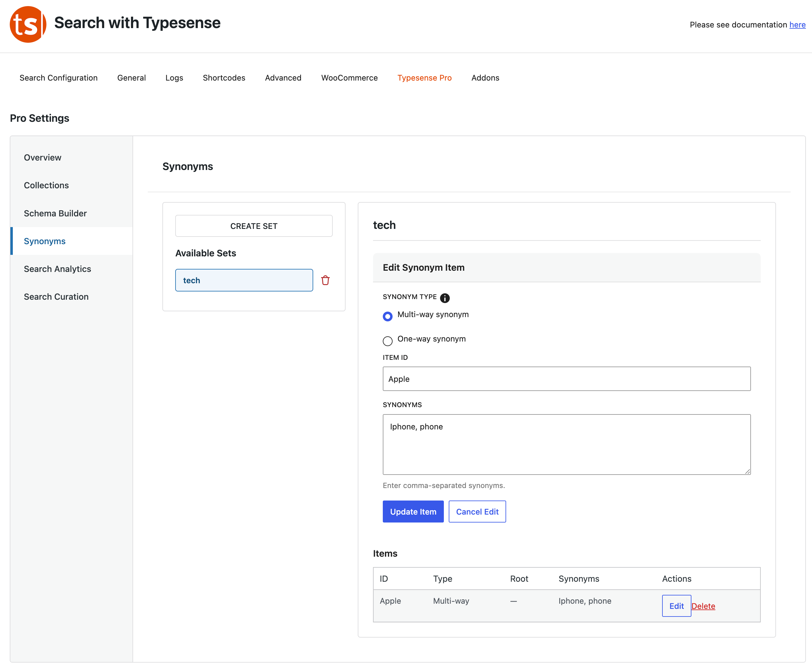Click the Type column header
This screenshot has width=812, height=669.
[442, 578]
